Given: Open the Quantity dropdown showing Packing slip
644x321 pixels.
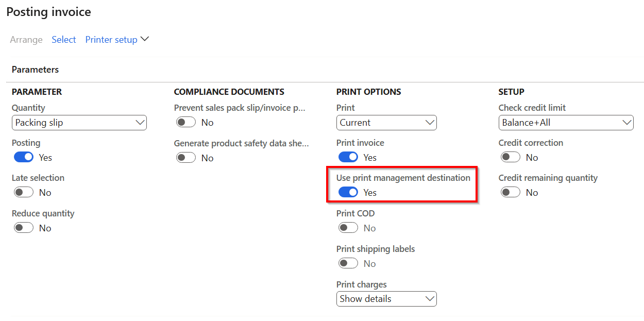Looking at the screenshot, I should pyautogui.click(x=79, y=123).
